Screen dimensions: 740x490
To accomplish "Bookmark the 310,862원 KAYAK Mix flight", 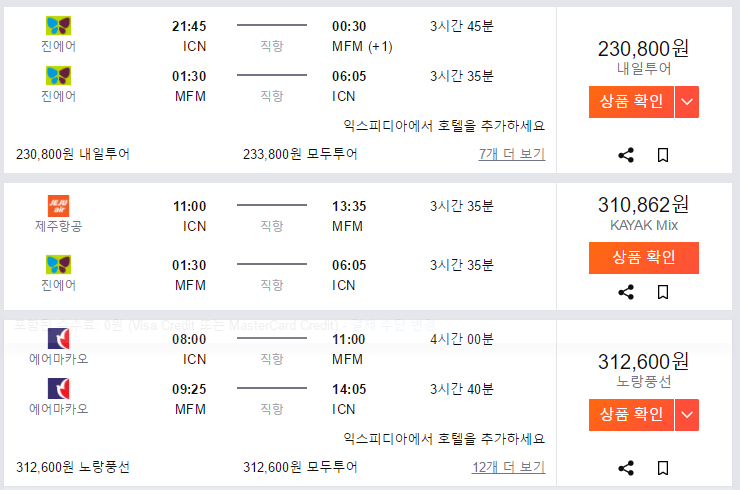I will [x=662, y=293].
